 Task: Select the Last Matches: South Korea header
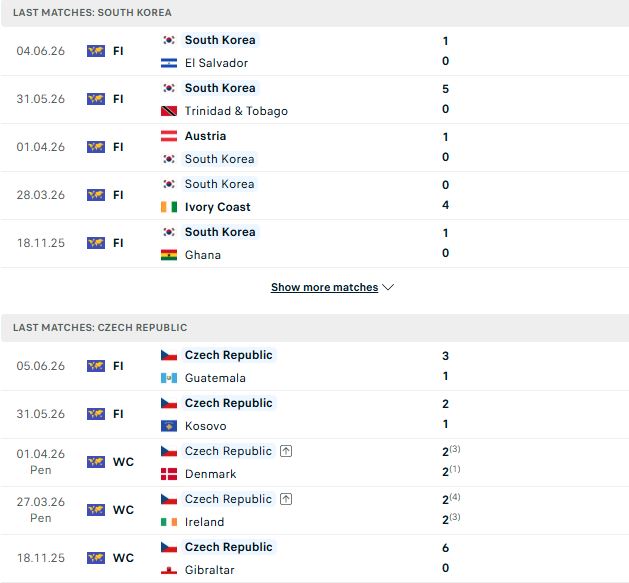pyautogui.click(x=314, y=13)
